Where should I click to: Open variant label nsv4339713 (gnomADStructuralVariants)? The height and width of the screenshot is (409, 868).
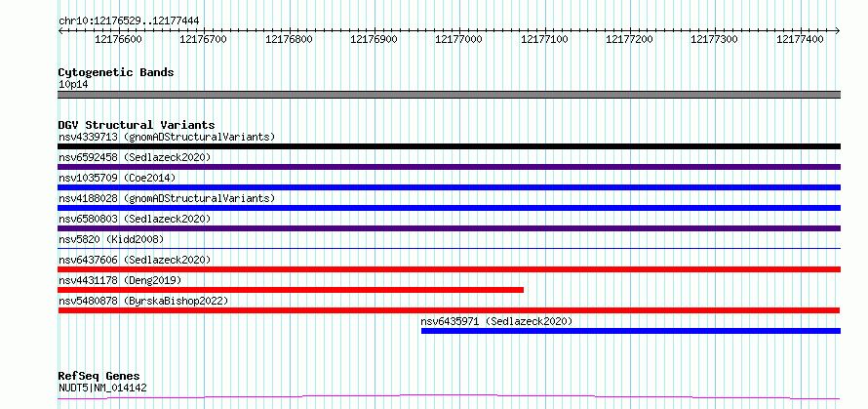click(x=167, y=137)
